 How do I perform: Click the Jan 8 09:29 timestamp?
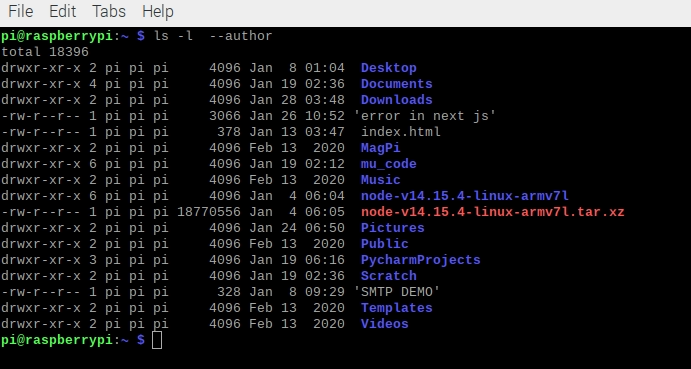pyautogui.click(x=297, y=292)
